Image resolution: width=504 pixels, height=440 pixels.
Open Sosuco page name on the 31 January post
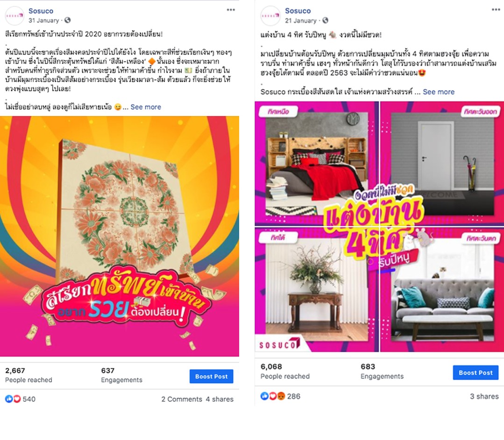pyautogui.click(x=41, y=11)
